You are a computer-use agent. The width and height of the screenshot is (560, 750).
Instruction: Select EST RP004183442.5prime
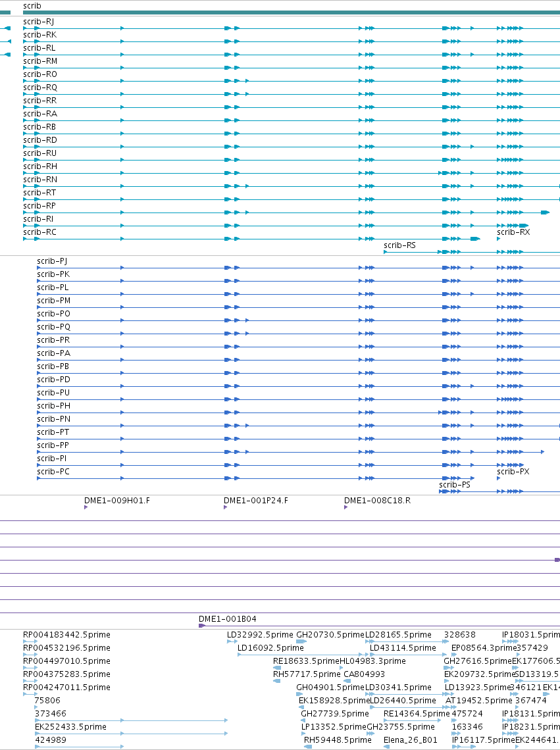[66, 634]
